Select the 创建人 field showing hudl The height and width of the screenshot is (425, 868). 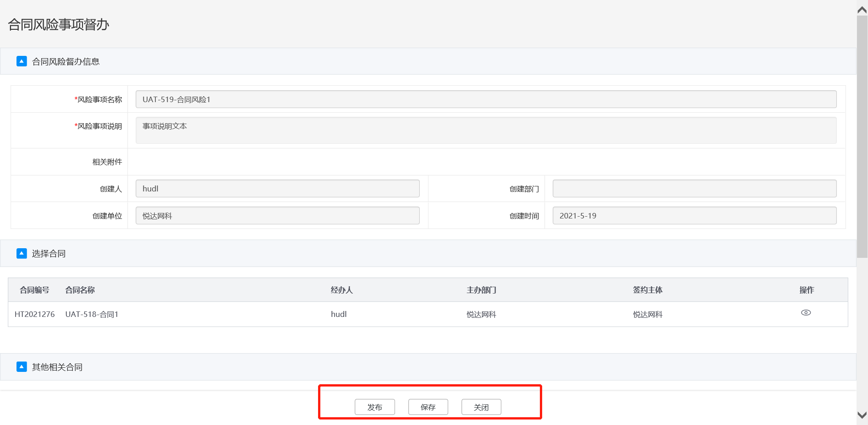[x=277, y=189]
